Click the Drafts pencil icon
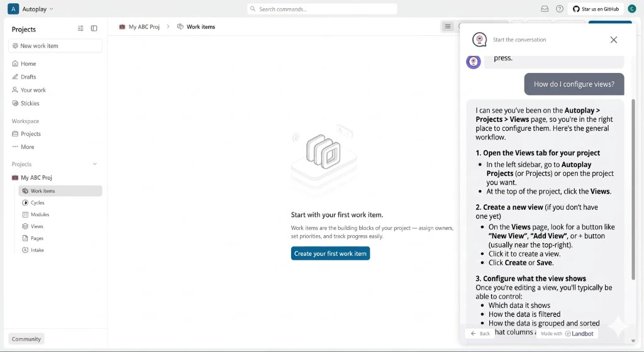Image resolution: width=644 pixels, height=352 pixels. [x=15, y=77]
